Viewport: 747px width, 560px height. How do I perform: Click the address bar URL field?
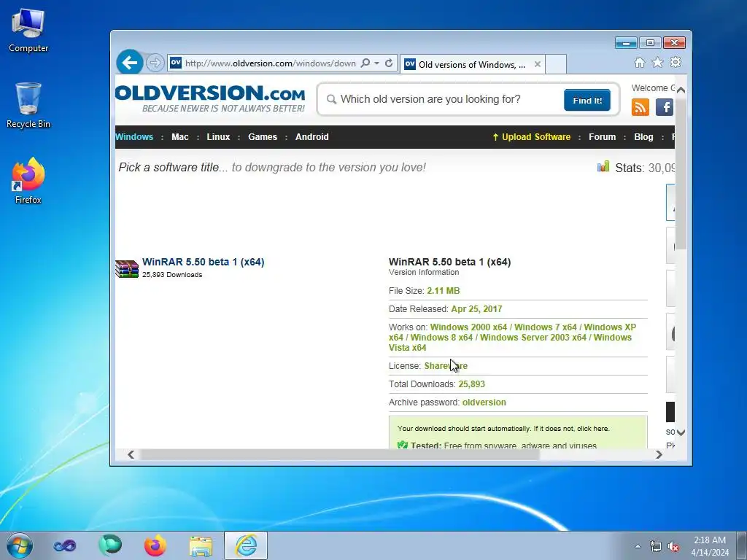point(270,63)
